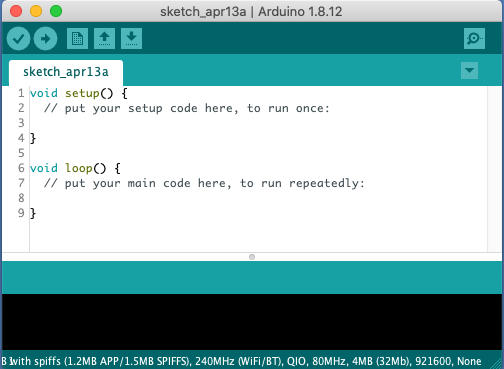Click the red close window button
Image resolution: width=504 pixels, height=369 pixels.
click(16, 11)
